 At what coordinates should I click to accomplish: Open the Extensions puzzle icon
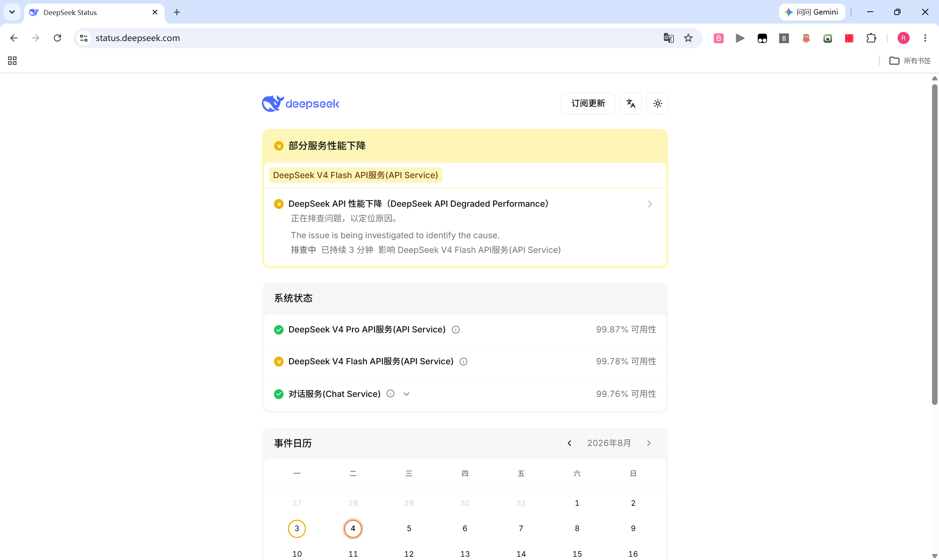pyautogui.click(x=871, y=38)
